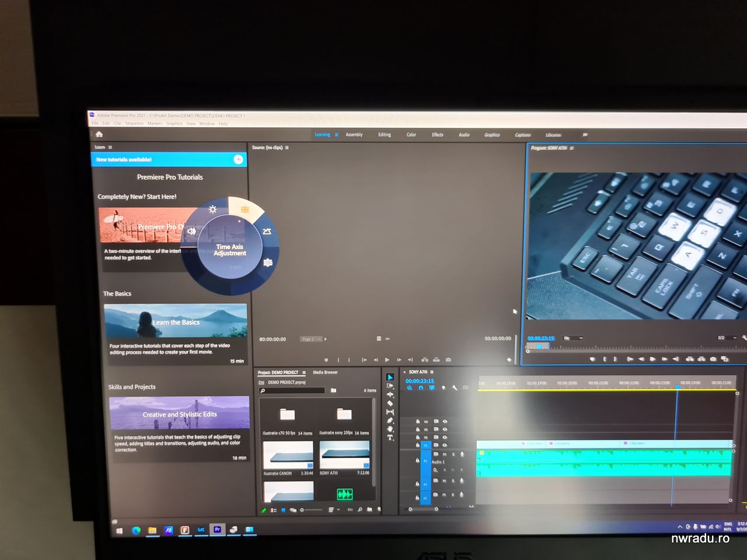747x560 pixels.
Task: Open the Project panel menu
Action: click(x=304, y=372)
